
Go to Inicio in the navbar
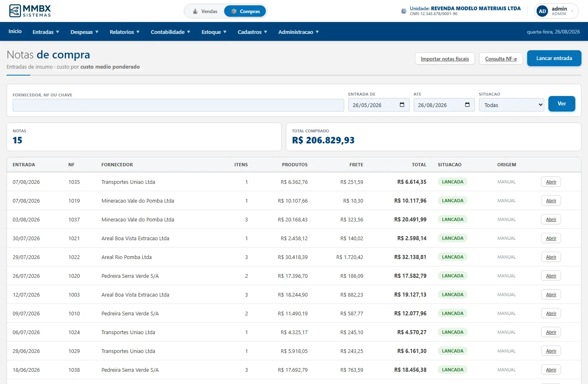(15, 31)
